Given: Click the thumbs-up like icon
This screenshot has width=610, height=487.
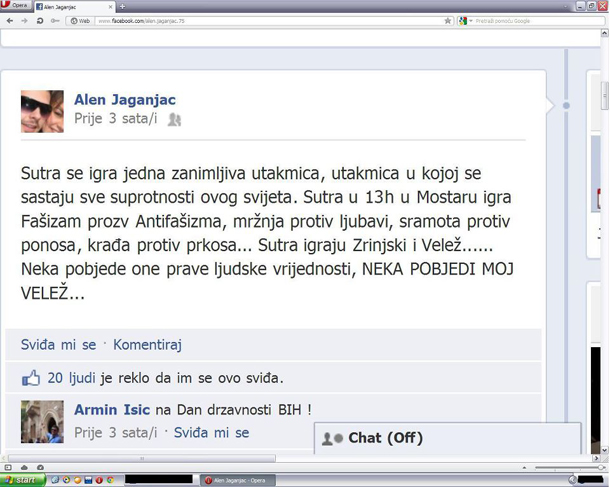Looking at the screenshot, I should point(31,378).
